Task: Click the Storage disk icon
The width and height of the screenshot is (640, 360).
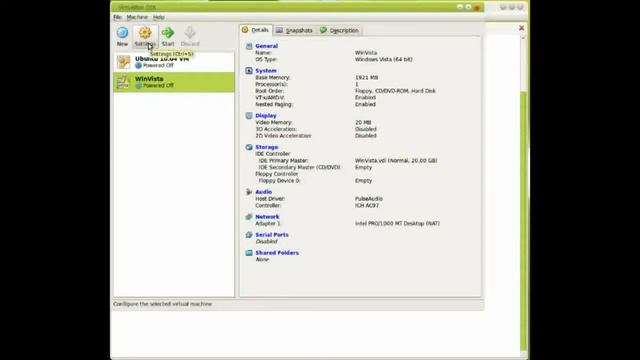Action: click(249, 147)
